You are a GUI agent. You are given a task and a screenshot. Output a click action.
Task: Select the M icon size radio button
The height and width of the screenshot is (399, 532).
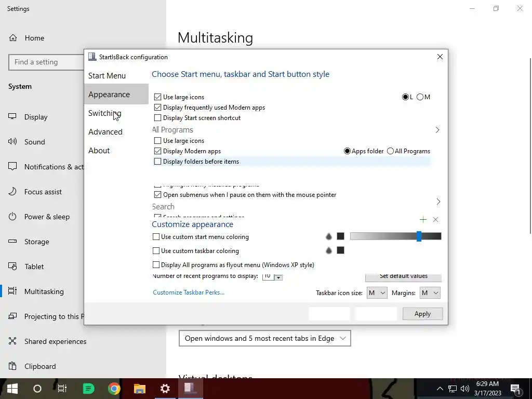420,97
